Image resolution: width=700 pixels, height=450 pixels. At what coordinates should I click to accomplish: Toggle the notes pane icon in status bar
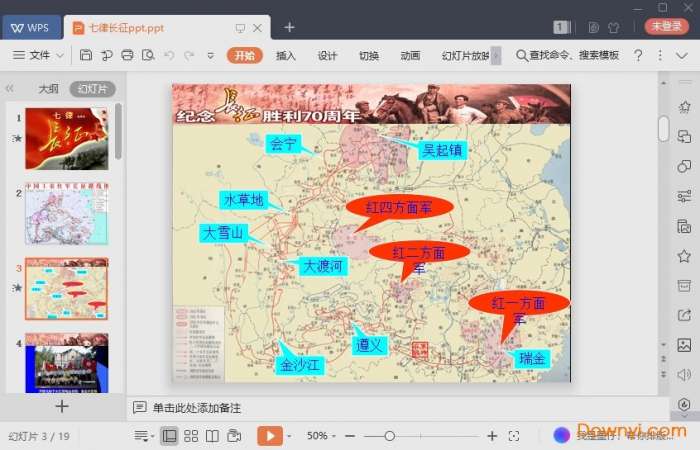pos(142,435)
